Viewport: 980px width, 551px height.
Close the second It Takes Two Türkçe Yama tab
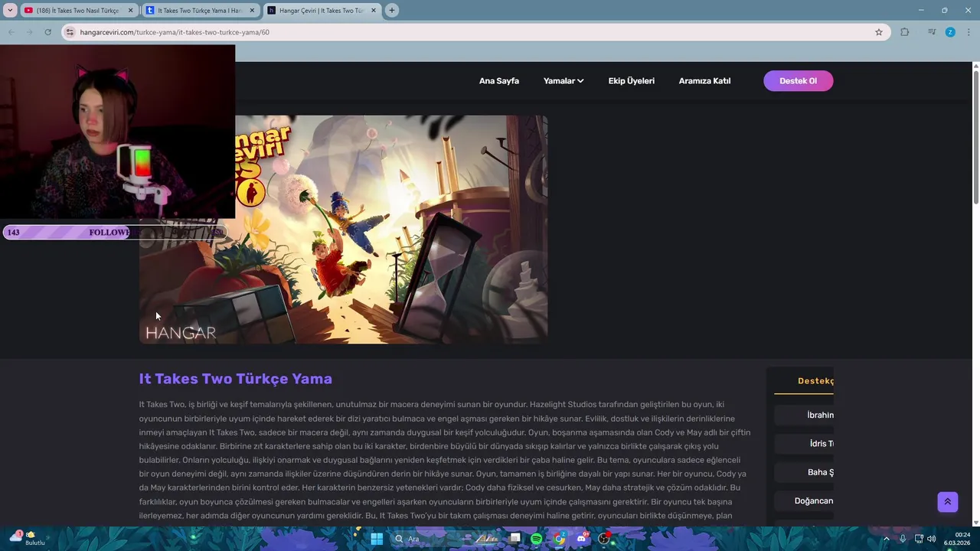(252, 11)
